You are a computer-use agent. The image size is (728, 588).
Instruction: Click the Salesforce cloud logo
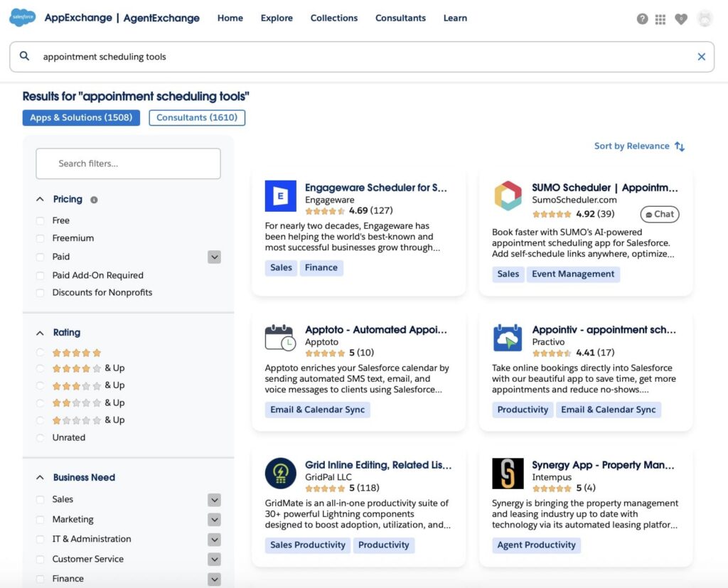[21, 18]
